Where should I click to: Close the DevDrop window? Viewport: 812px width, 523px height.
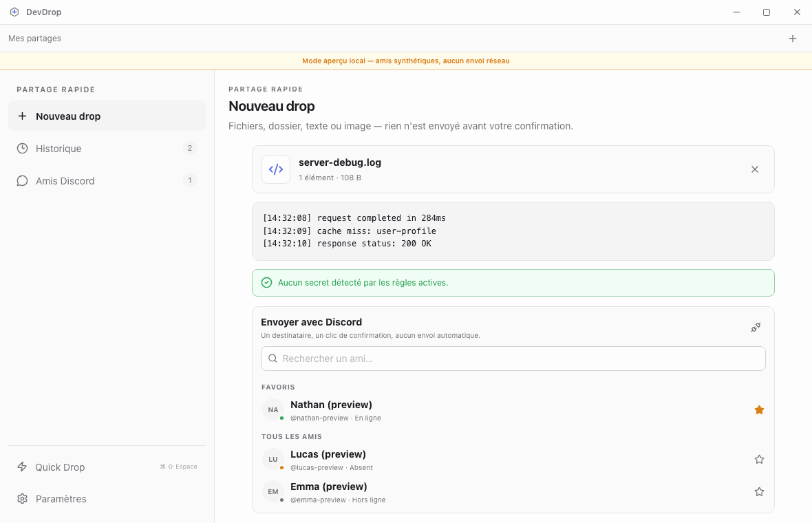pyautogui.click(x=797, y=12)
